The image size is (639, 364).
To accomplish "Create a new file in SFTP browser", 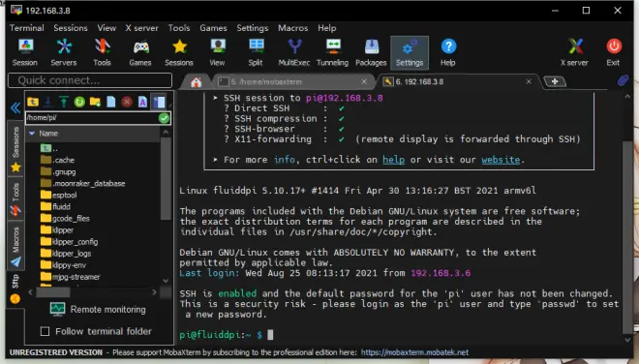I will (x=110, y=102).
